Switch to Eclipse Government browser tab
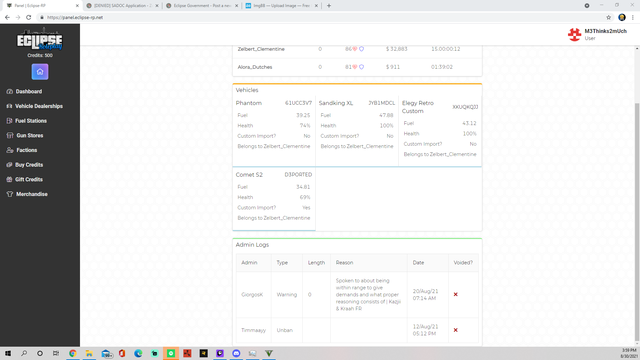Viewport: 640px width, 360px height. (202, 6)
